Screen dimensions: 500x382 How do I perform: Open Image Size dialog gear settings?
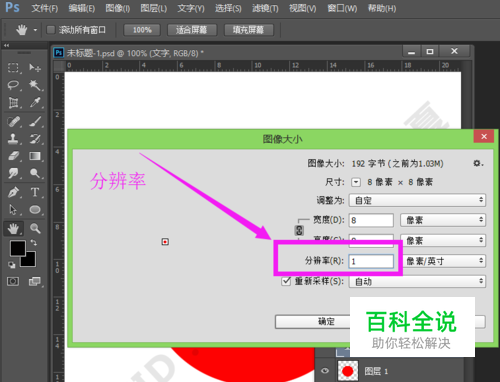(478, 163)
